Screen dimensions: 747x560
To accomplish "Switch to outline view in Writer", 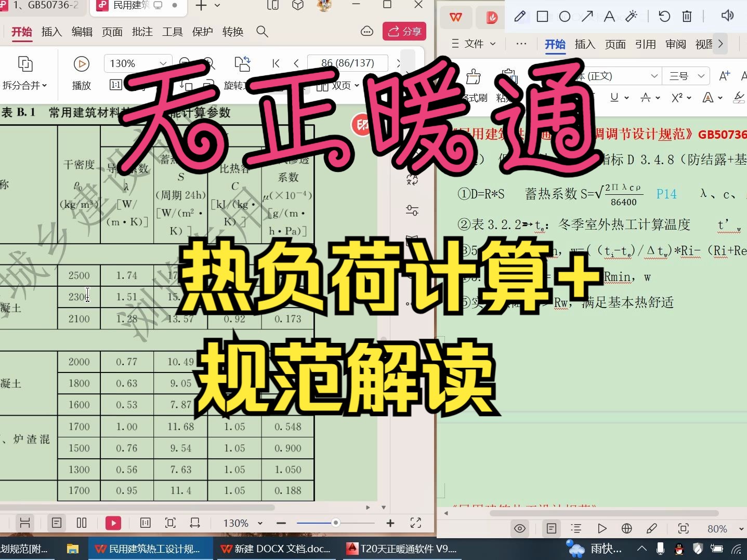I will coord(576,529).
